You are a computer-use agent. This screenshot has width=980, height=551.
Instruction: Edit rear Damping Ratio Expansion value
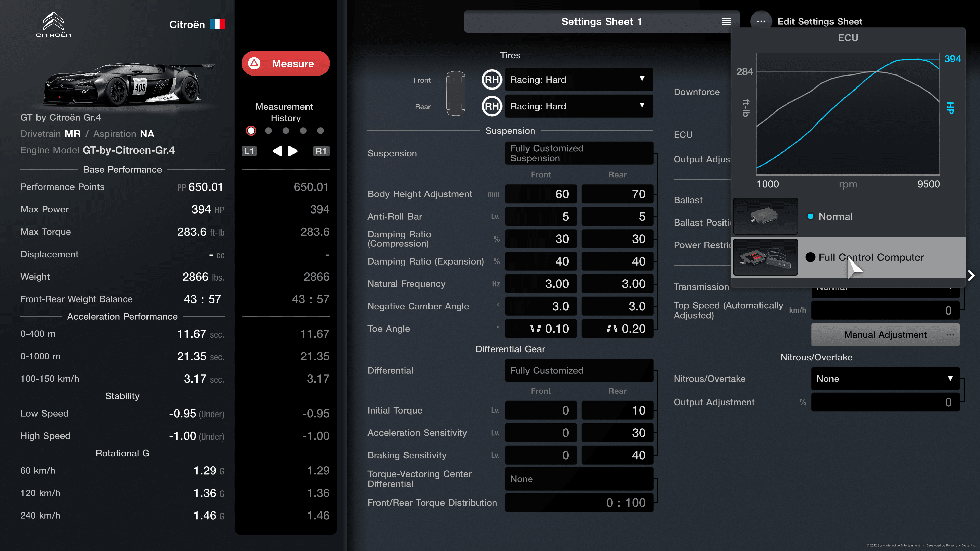pos(617,261)
